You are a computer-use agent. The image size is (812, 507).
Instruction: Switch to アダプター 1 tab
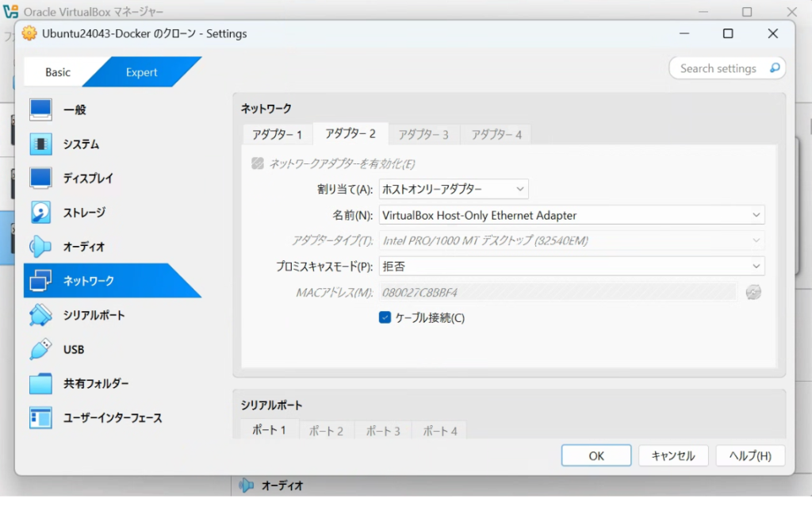coord(277,135)
